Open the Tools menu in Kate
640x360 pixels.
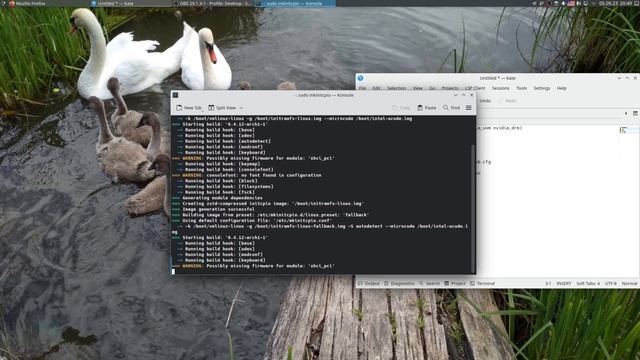tap(521, 88)
